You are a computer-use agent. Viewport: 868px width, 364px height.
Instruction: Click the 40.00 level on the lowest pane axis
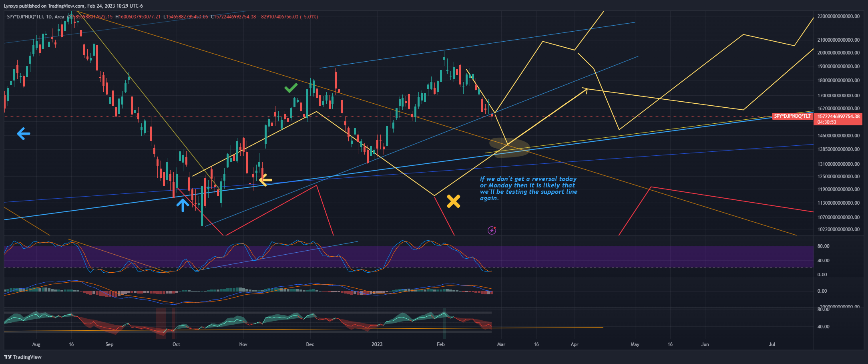pos(823,327)
